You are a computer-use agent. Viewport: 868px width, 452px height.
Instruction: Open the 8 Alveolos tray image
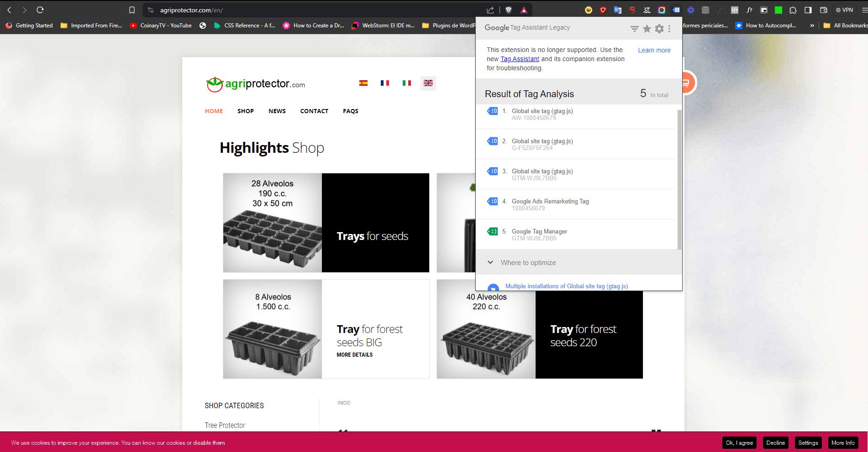tap(273, 329)
